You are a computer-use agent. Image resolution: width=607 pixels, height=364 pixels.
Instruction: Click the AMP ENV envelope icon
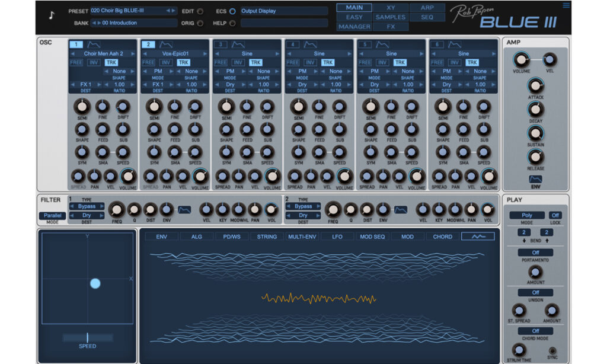(535, 179)
